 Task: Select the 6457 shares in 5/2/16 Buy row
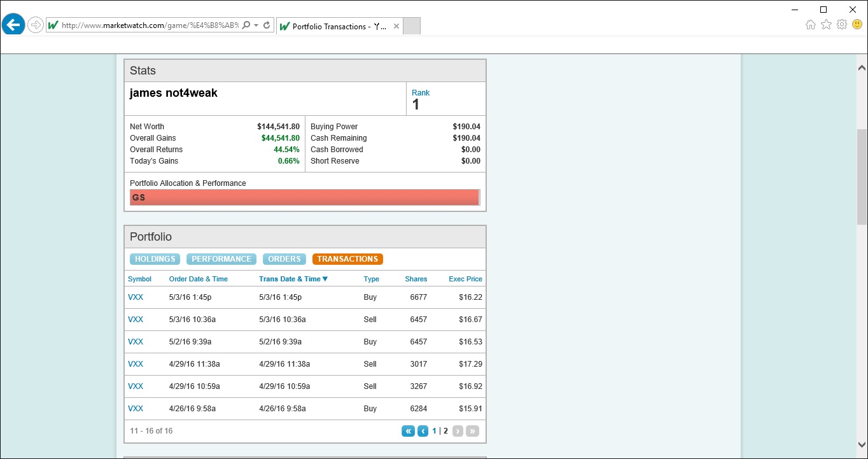(x=419, y=342)
